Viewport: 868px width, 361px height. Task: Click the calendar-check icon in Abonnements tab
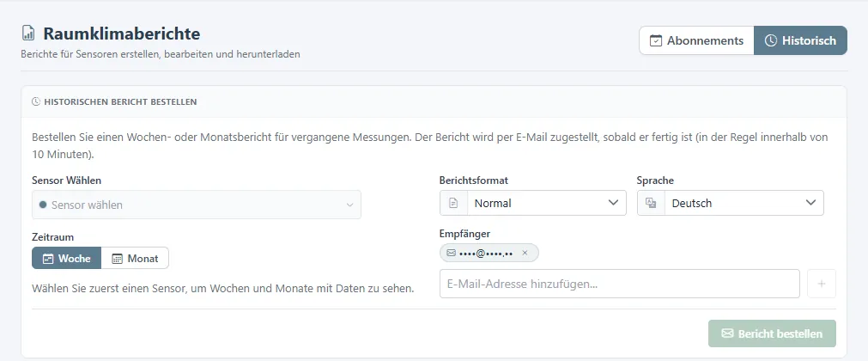(656, 40)
